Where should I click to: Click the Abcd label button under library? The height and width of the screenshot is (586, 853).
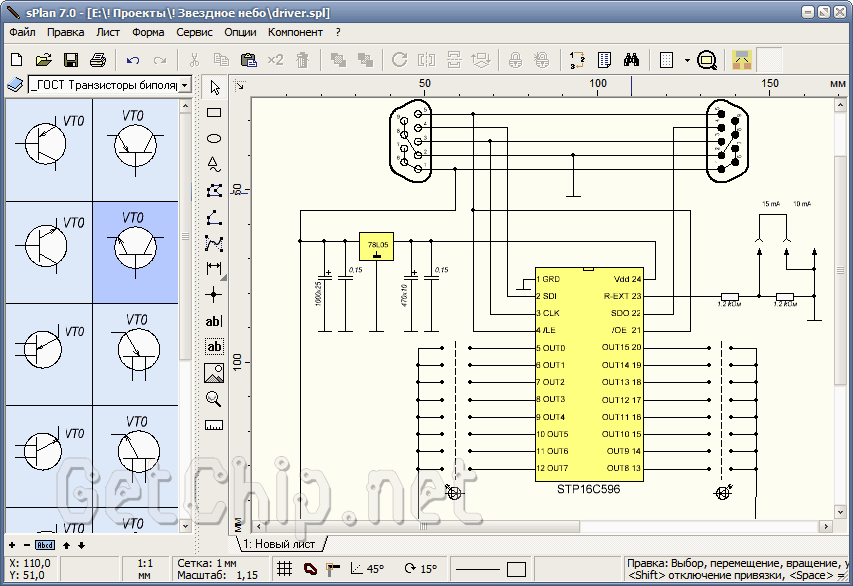tap(45, 545)
